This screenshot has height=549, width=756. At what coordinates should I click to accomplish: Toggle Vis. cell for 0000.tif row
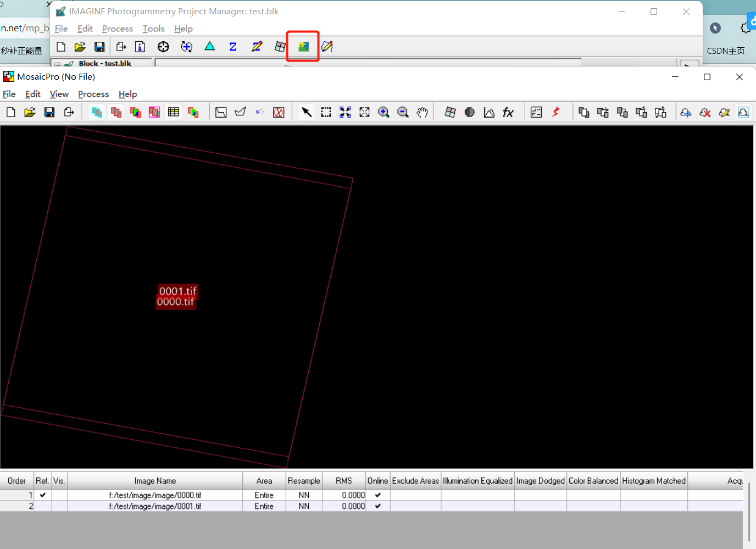(59, 495)
